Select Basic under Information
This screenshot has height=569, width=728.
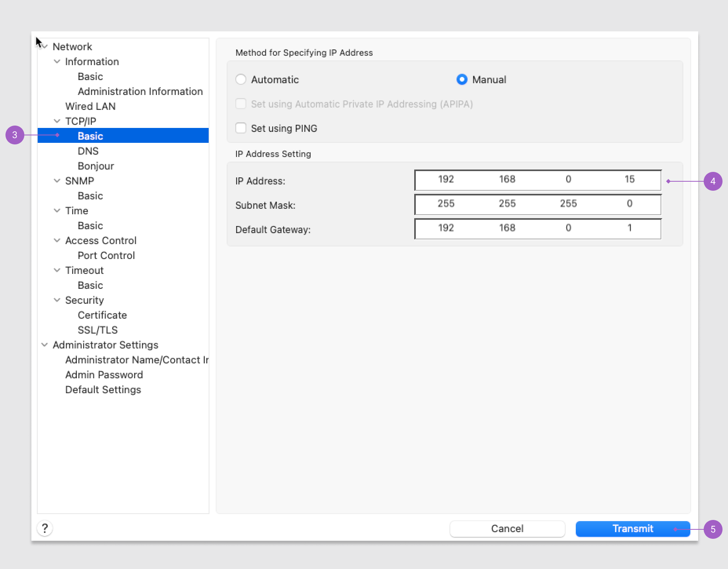90,77
